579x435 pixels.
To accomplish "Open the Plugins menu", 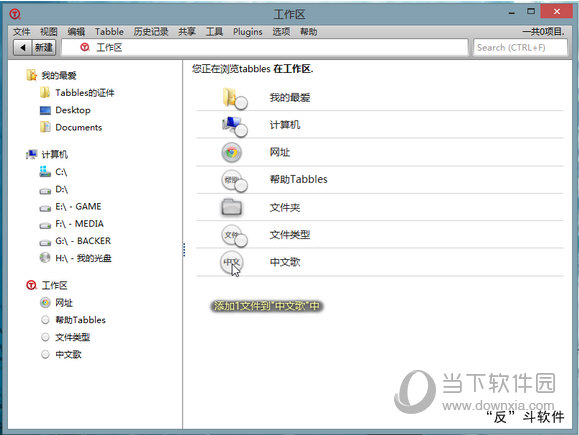I will click(x=248, y=32).
